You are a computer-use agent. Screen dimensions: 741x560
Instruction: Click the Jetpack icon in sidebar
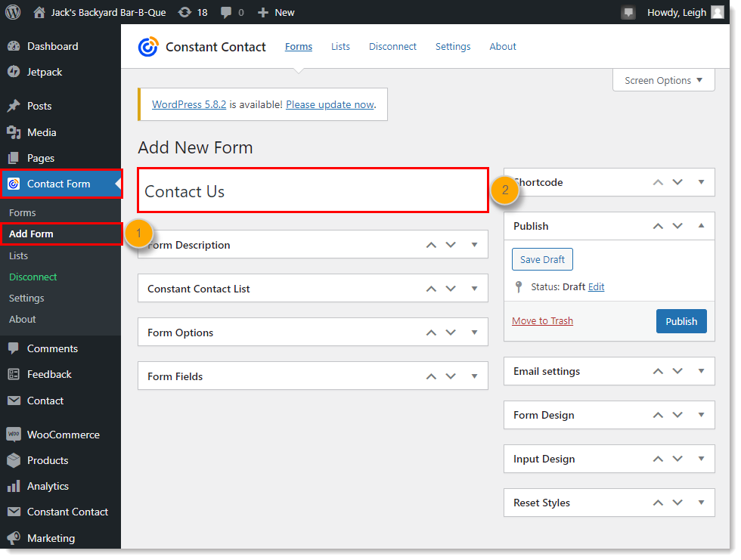[x=14, y=72]
